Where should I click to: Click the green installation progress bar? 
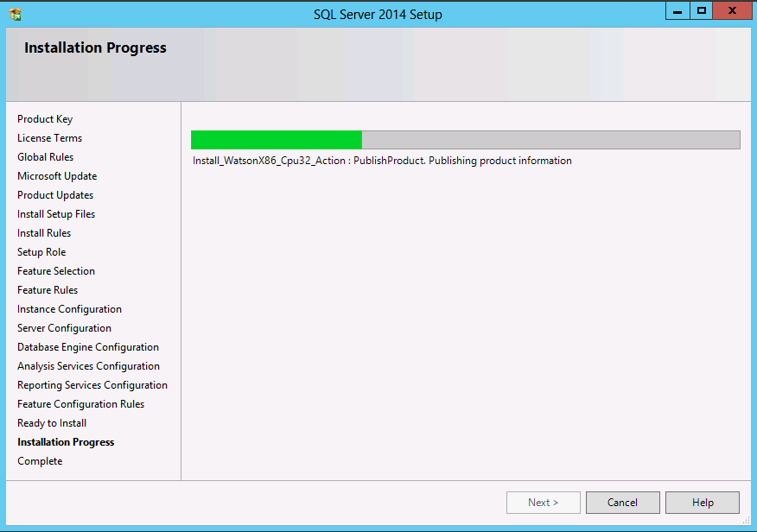tap(466, 140)
